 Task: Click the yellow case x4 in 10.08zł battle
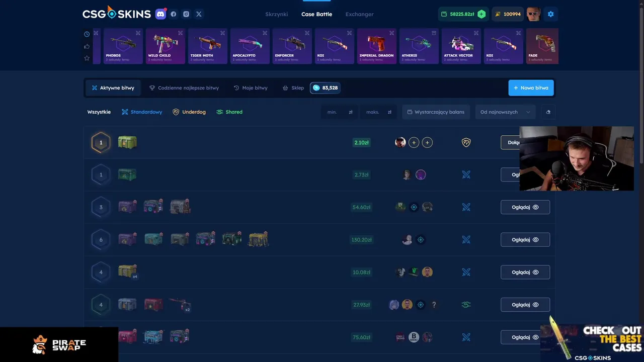point(128,272)
